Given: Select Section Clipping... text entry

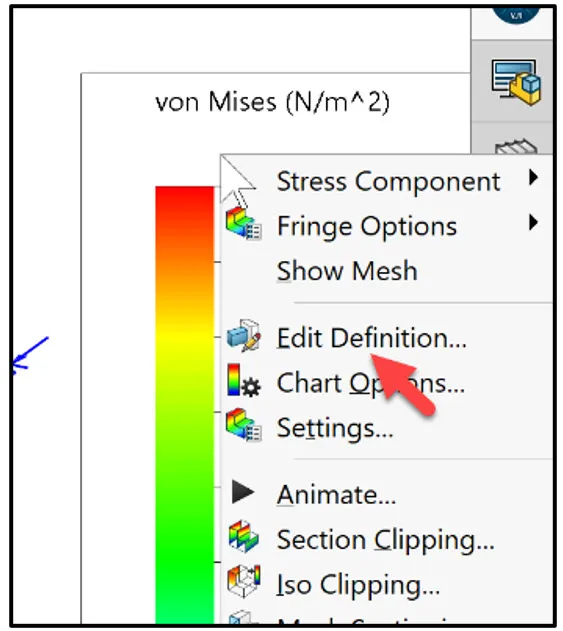Looking at the screenshot, I should point(386,539).
